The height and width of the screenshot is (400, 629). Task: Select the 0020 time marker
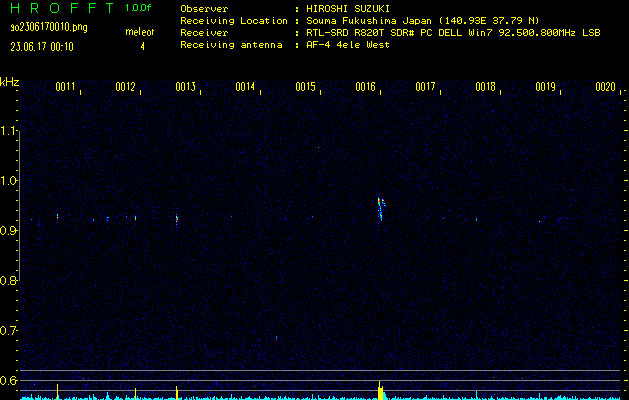click(x=605, y=87)
